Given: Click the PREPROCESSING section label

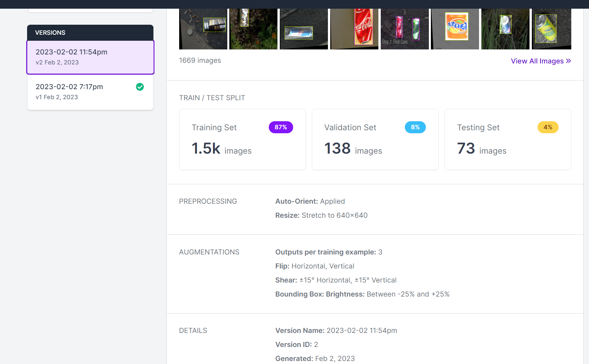Looking at the screenshot, I should click(x=208, y=201).
